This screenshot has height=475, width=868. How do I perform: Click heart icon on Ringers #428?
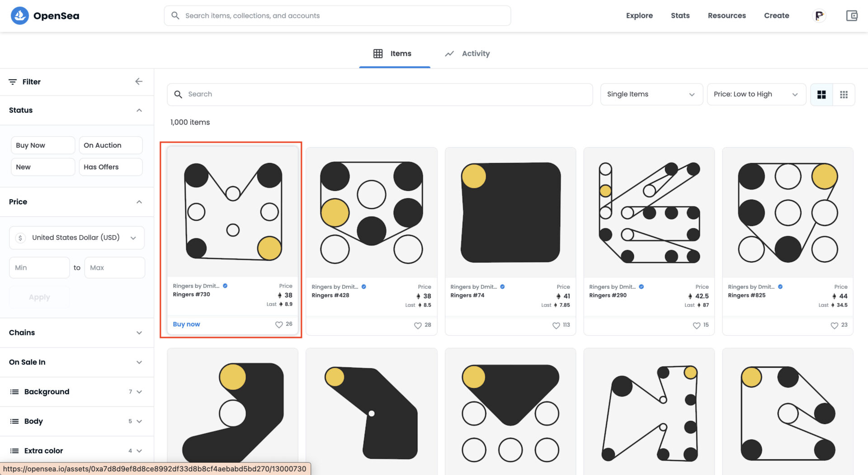[x=418, y=325]
